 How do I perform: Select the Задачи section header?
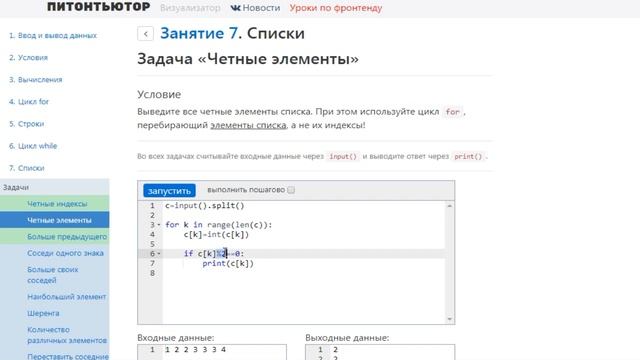[55, 187]
